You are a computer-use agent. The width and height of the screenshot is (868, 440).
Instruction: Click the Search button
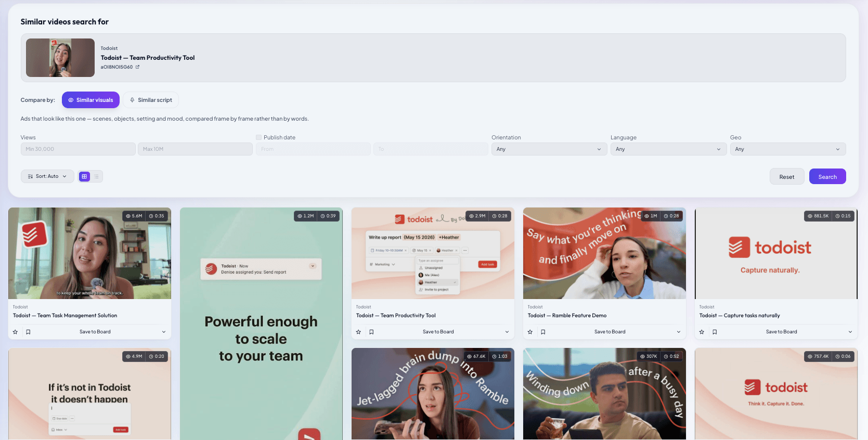pos(827,177)
